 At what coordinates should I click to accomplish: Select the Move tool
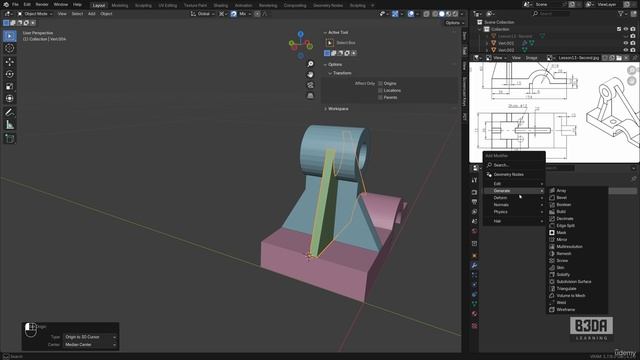pos(10,62)
